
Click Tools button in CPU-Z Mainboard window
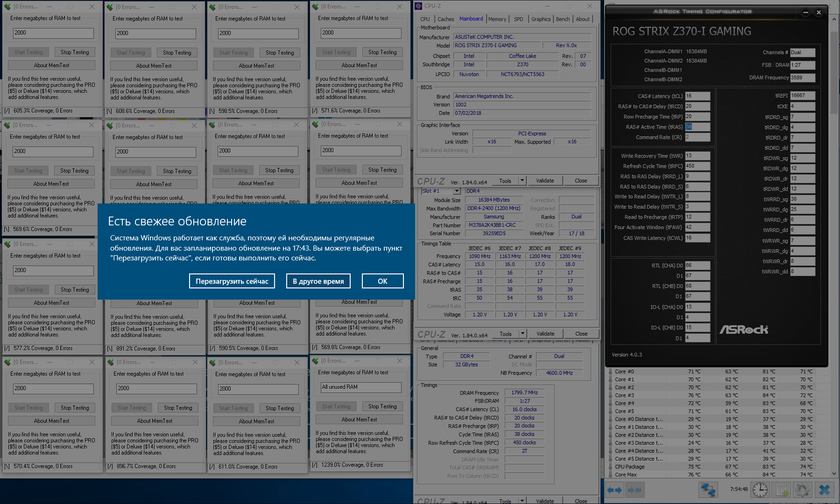pos(505,181)
